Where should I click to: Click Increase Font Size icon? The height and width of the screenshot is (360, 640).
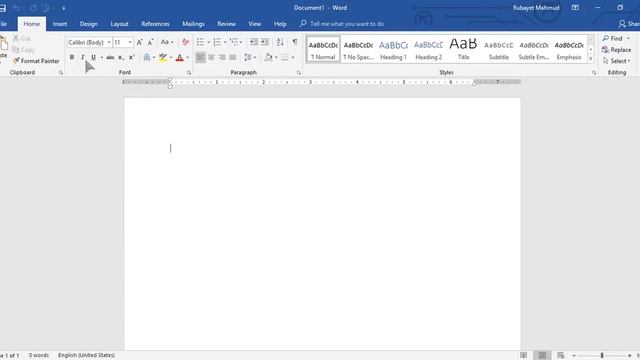[x=140, y=42]
